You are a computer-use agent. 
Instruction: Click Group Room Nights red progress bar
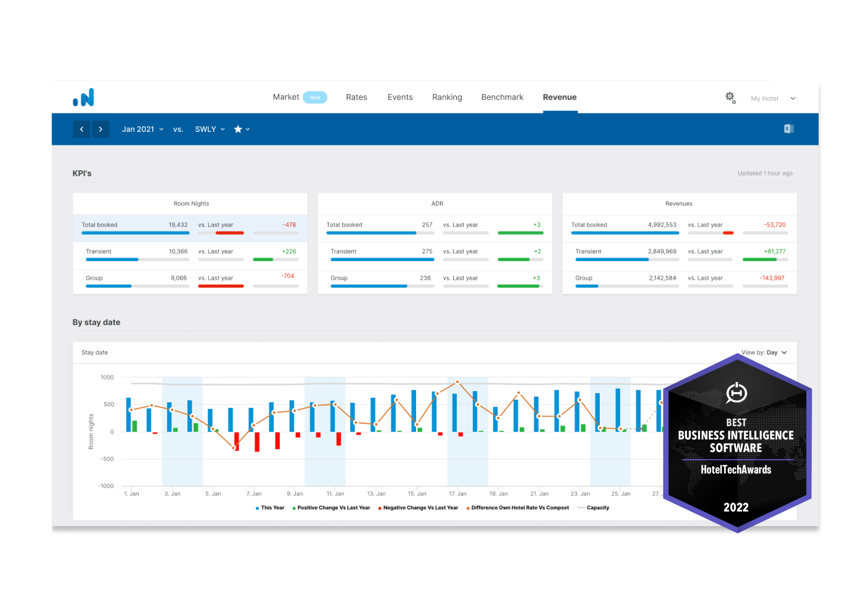coord(221,286)
